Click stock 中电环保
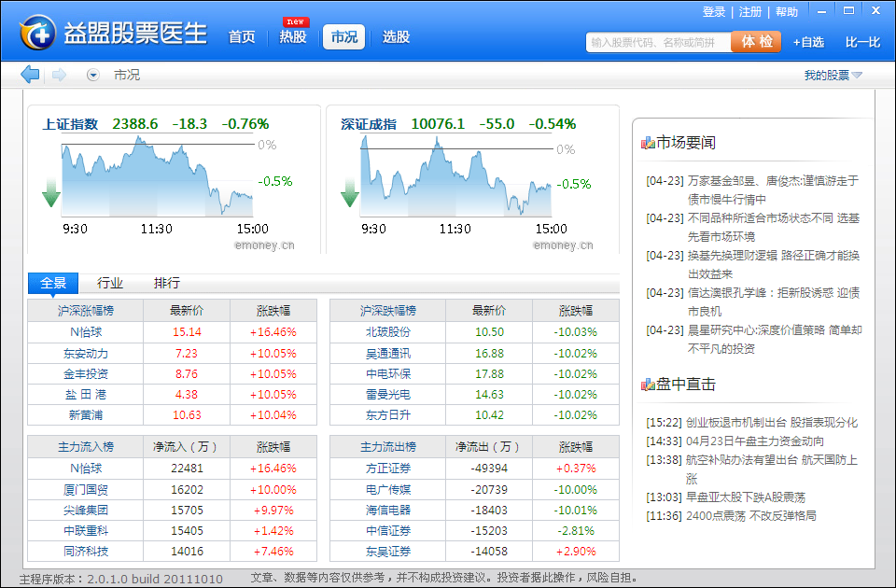This screenshot has width=896, height=588. (388, 374)
